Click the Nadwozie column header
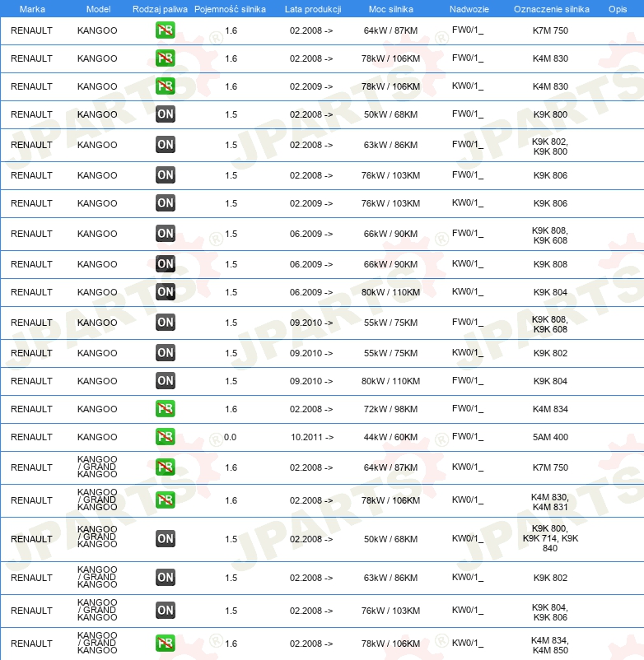Viewport: 644px width, 660px height. coord(469,9)
